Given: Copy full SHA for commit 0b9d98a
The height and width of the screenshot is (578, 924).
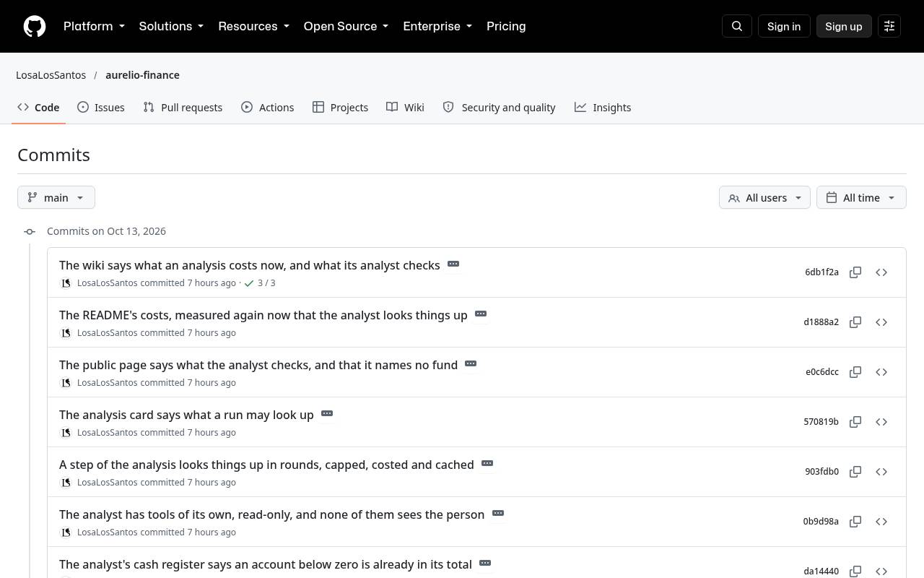Looking at the screenshot, I should (x=855, y=522).
